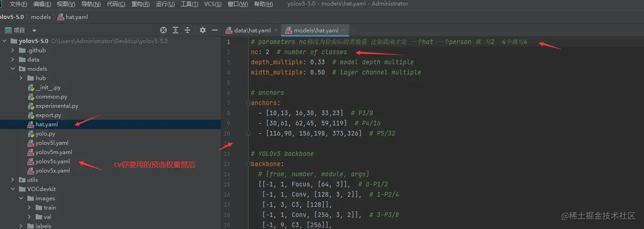Close the data\hat.yaml editor tab
This screenshot has height=229, width=644.
click(x=276, y=31)
